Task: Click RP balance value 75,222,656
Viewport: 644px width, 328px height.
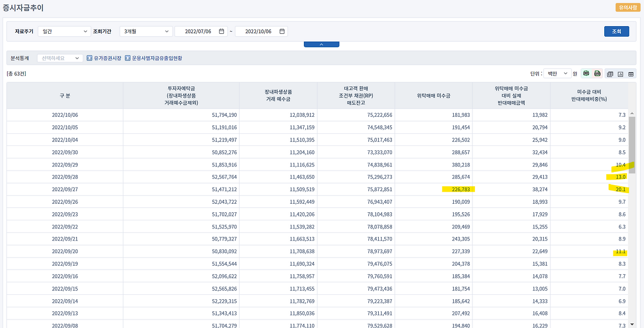Action: (x=380, y=115)
